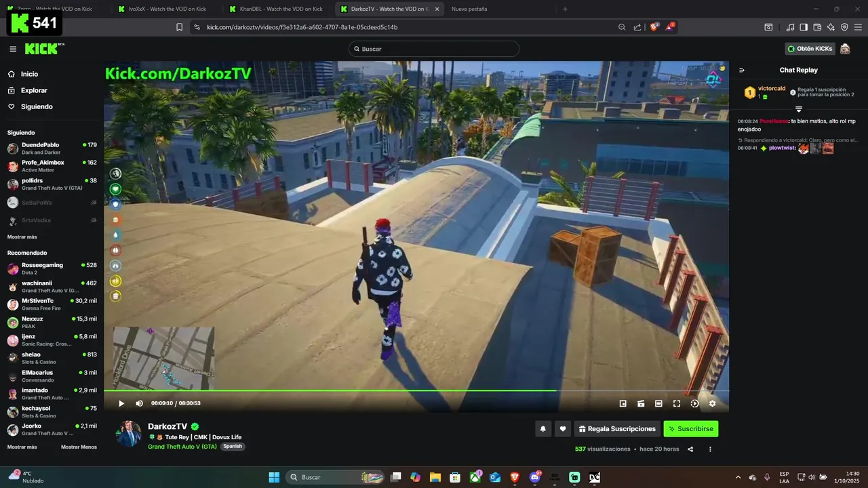This screenshot has height=488, width=868.
Task: Open ElMacarius recommended channel
Action: coord(52,376)
